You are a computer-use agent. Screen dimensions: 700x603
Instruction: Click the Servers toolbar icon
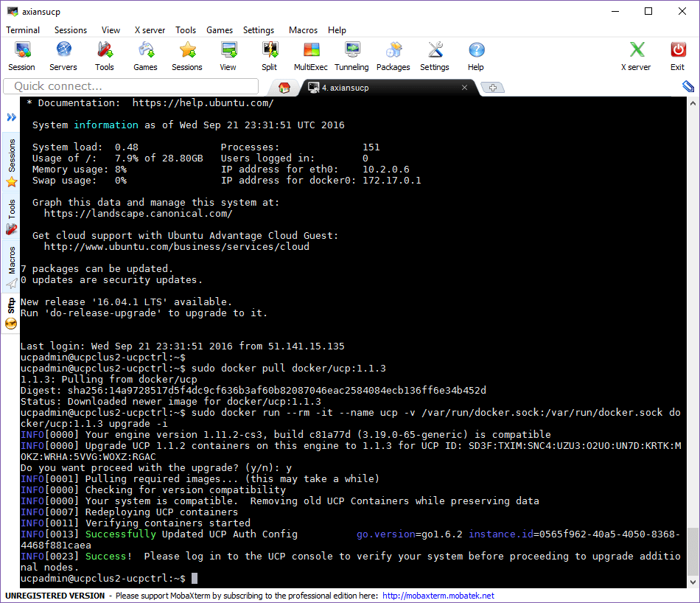click(63, 56)
